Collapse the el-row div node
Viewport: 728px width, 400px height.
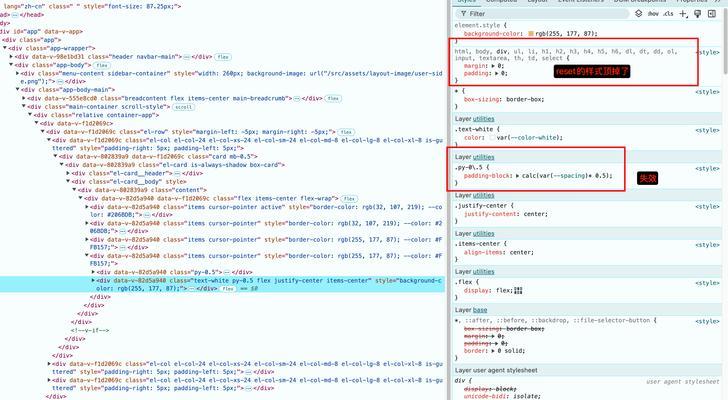(x=43, y=132)
